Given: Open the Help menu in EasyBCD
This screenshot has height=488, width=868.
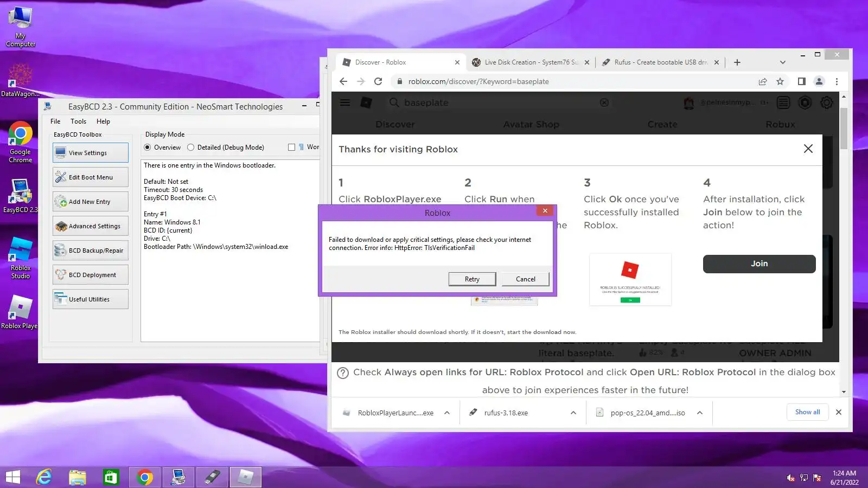Looking at the screenshot, I should [103, 121].
